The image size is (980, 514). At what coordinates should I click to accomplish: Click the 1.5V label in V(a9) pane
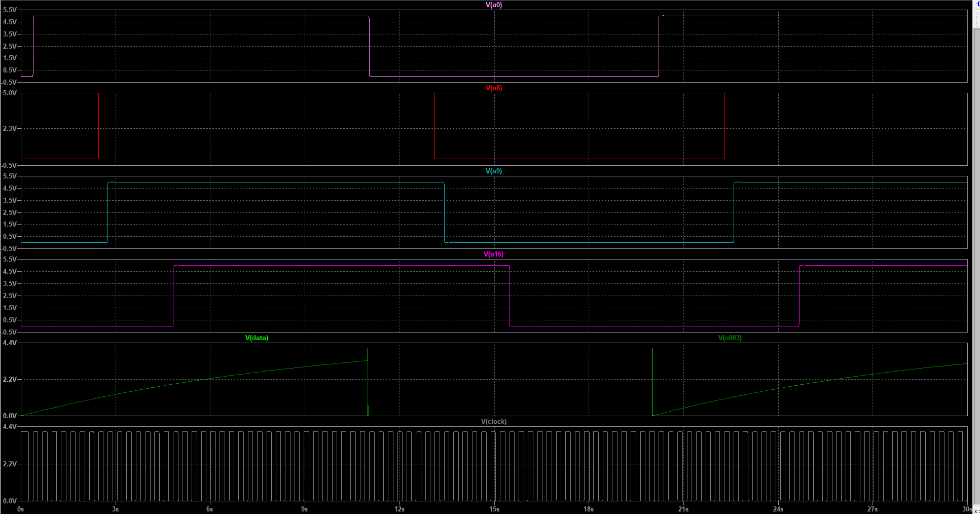pyautogui.click(x=10, y=224)
